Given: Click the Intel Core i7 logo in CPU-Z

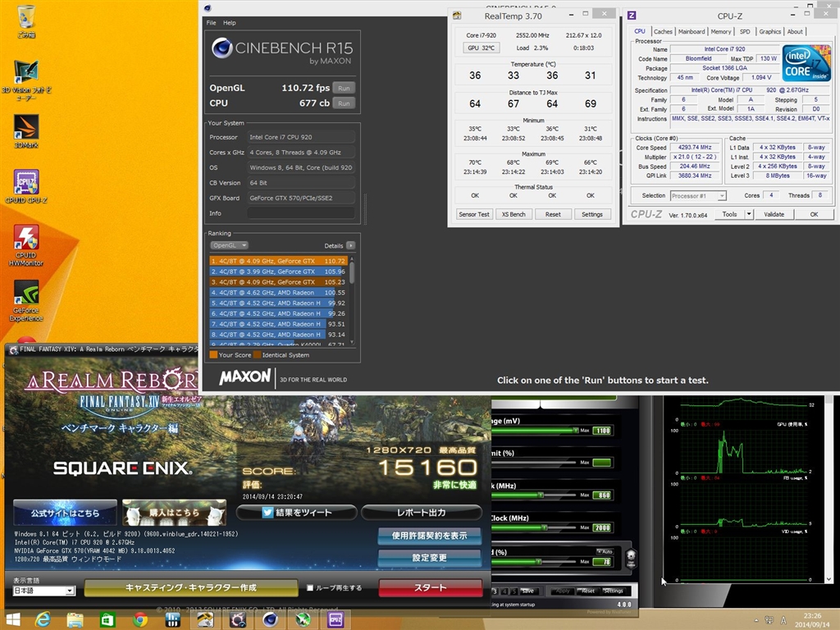Looking at the screenshot, I should (806, 63).
